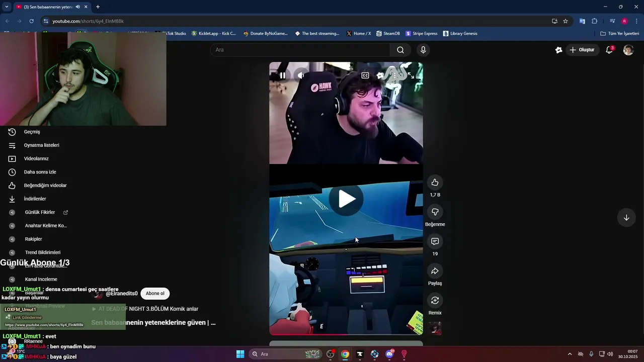Open the sound thumbnail below Remix

pyautogui.click(x=435, y=328)
